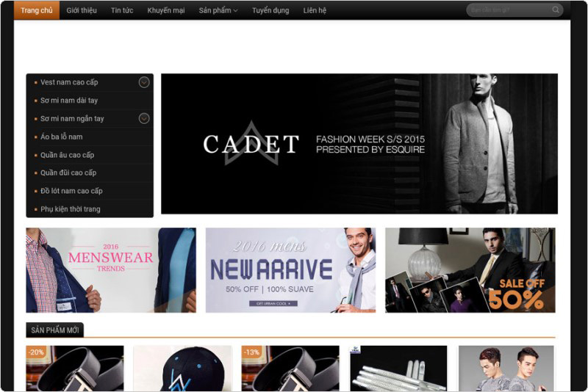Open the two men in shirts product
Viewport: 588px width, 392px height.
pyautogui.click(x=506, y=368)
